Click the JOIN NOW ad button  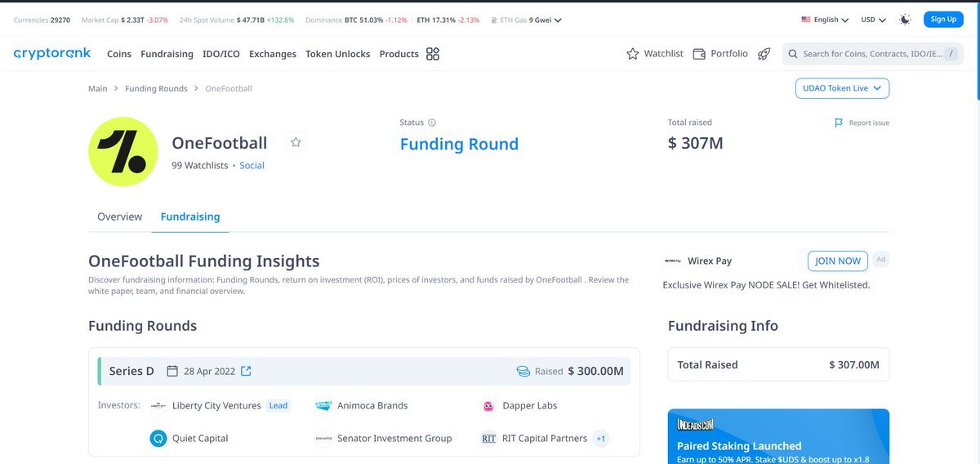[x=838, y=261]
